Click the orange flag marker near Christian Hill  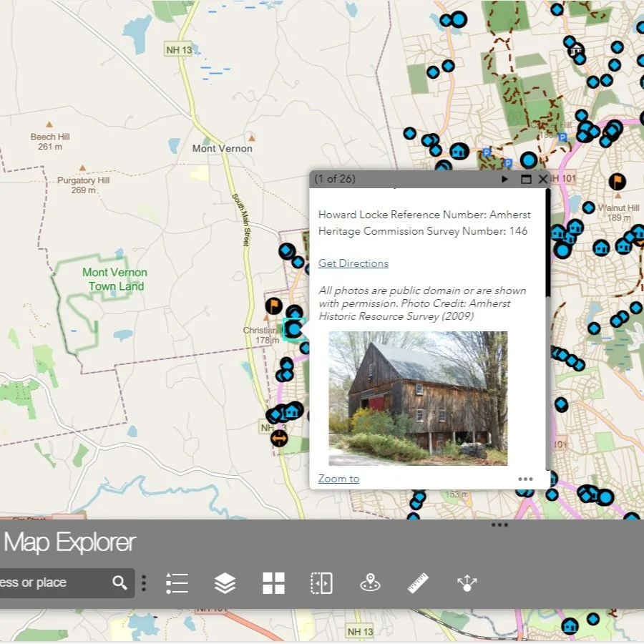click(273, 306)
